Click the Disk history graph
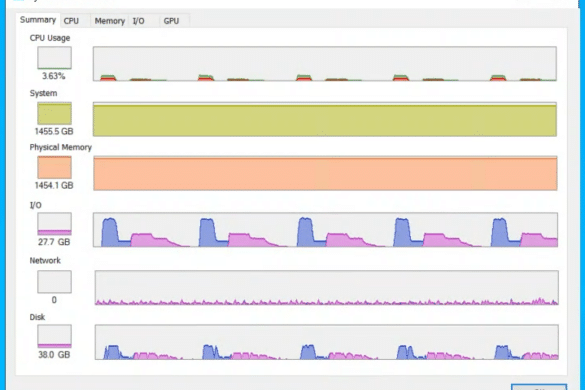 click(327, 342)
